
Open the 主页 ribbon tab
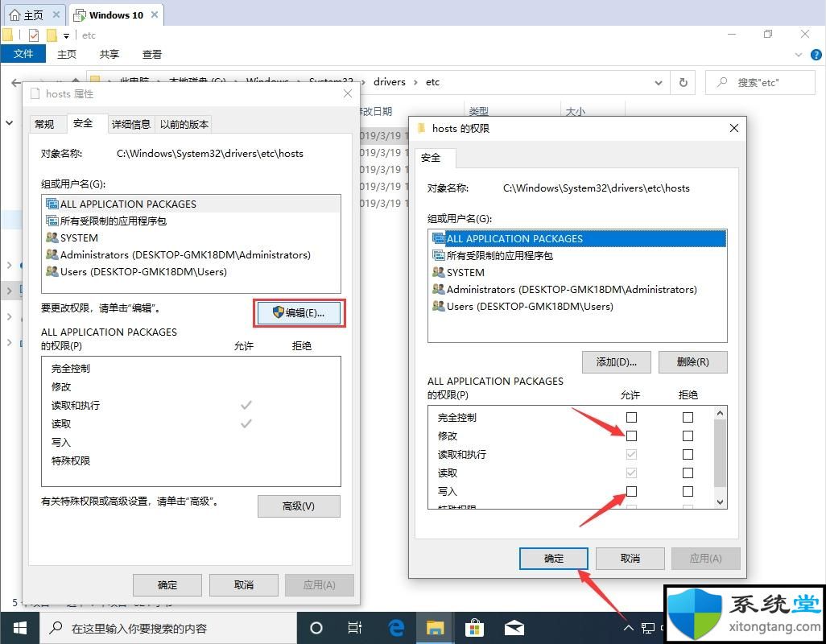tap(66, 54)
